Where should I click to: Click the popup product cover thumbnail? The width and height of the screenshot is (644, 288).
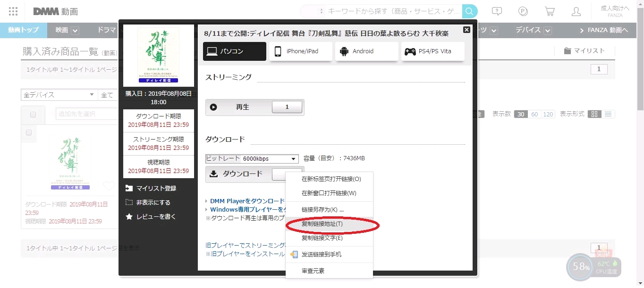pos(158,55)
